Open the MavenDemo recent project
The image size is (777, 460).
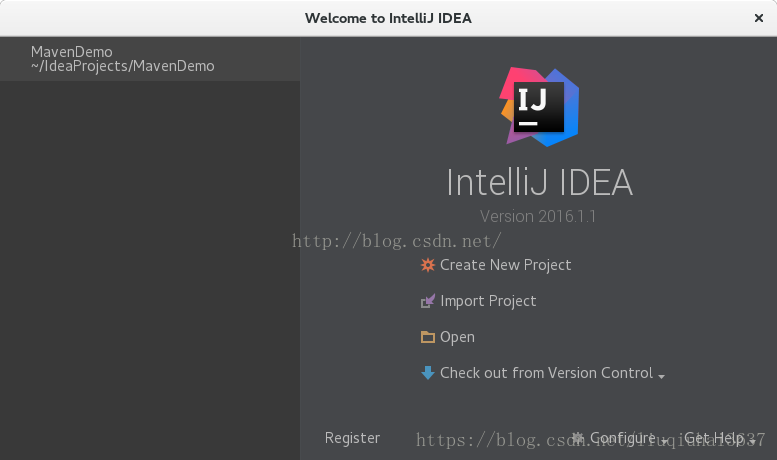coord(72,52)
